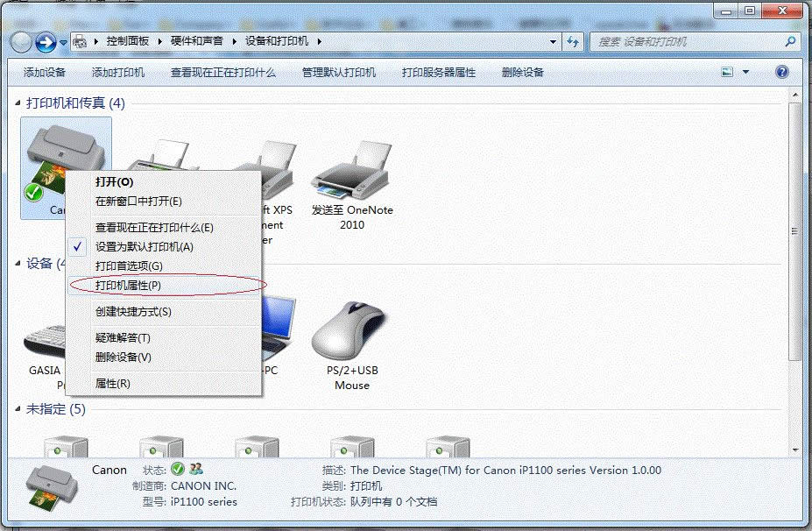The image size is (812, 531).
Task: Click the back navigation arrow
Action: point(19,40)
